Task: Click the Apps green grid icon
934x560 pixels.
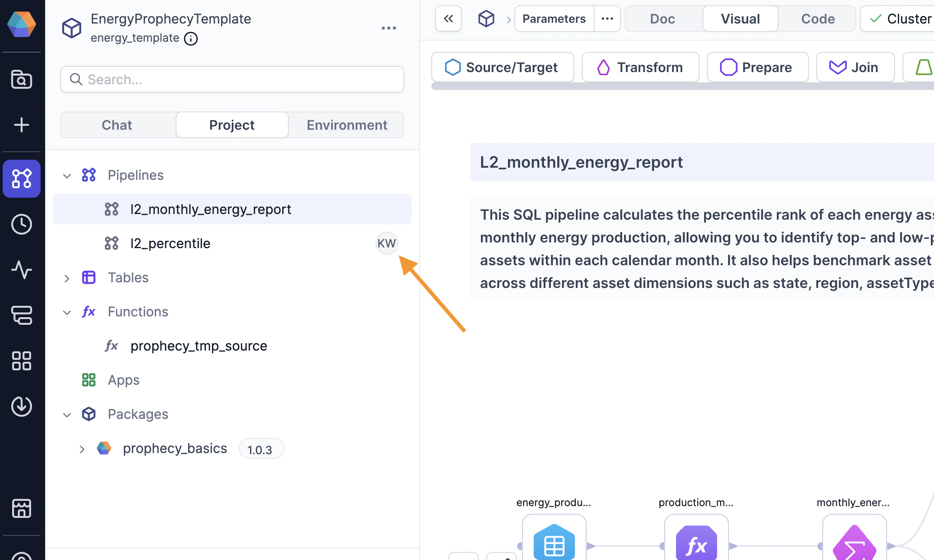Action: (x=89, y=380)
